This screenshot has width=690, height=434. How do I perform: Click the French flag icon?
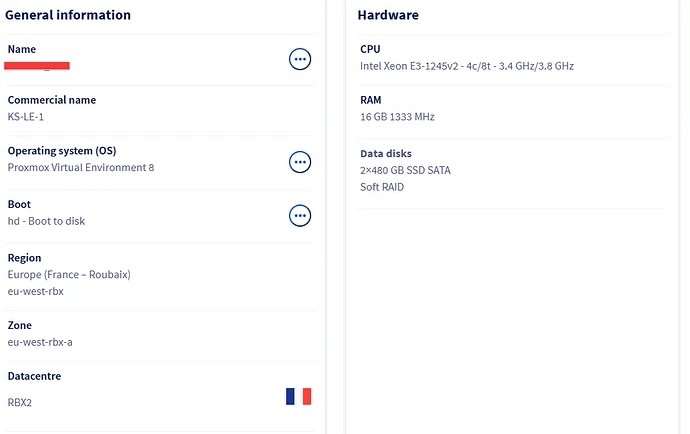point(298,397)
